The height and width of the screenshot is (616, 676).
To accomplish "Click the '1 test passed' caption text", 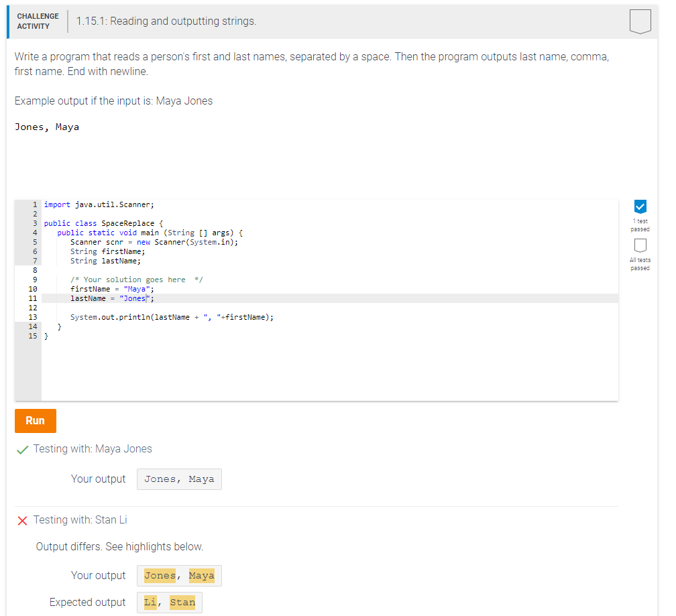I will [x=640, y=225].
